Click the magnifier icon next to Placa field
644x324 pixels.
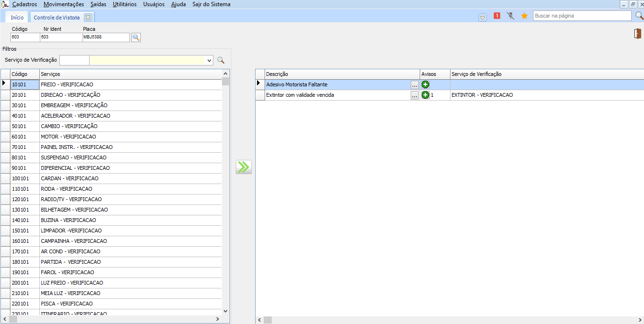click(x=136, y=37)
